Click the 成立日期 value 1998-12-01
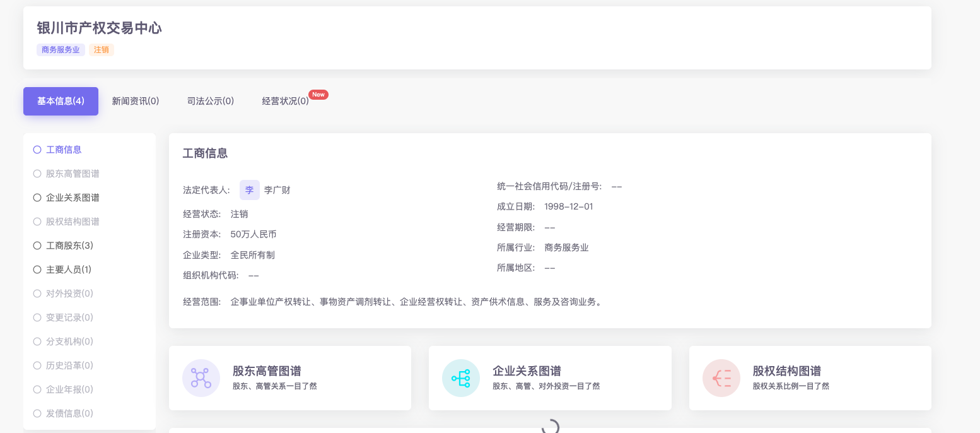This screenshot has height=433, width=980. click(x=569, y=206)
